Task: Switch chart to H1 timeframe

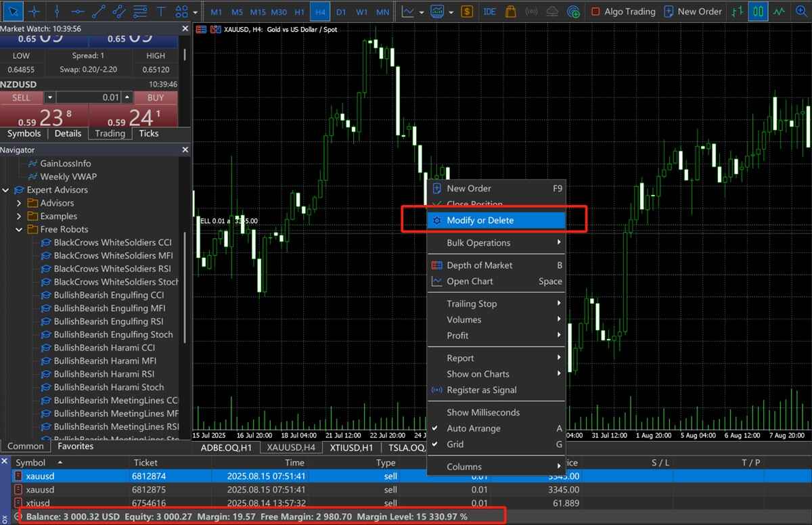Action: pyautogui.click(x=299, y=12)
